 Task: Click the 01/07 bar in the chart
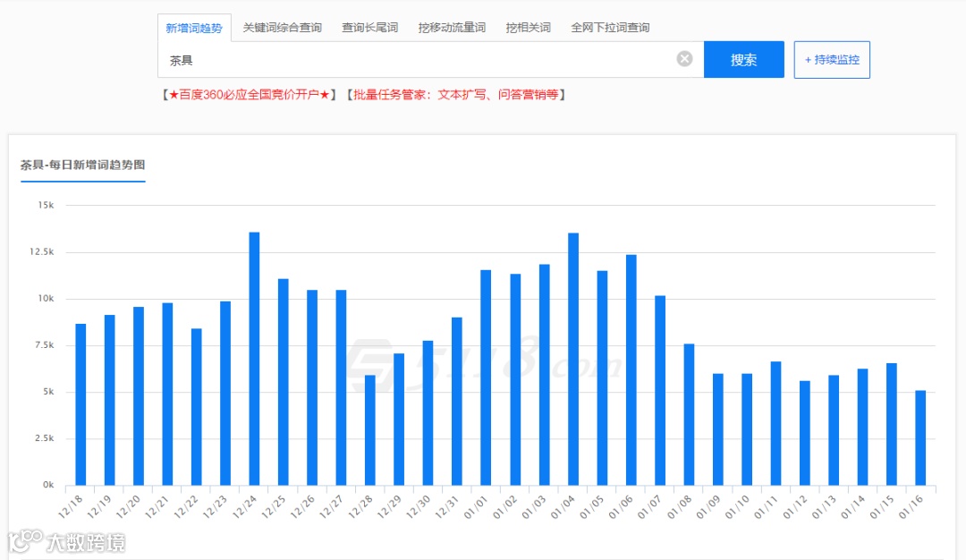click(660, 391)
